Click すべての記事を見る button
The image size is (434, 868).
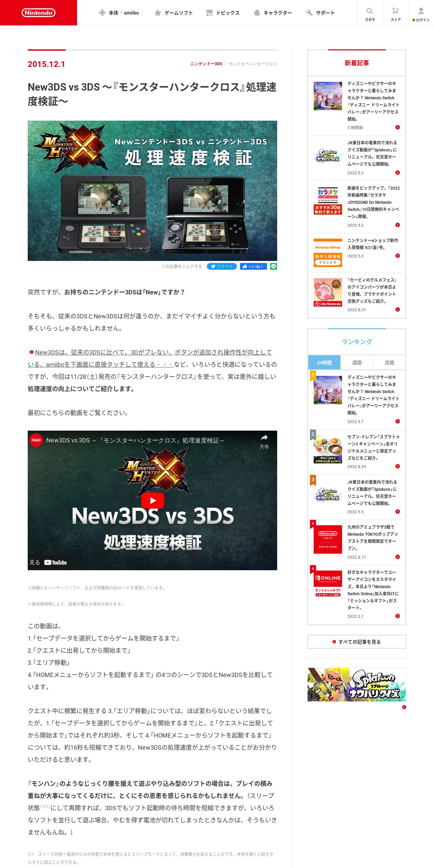(x=357, y=642)
